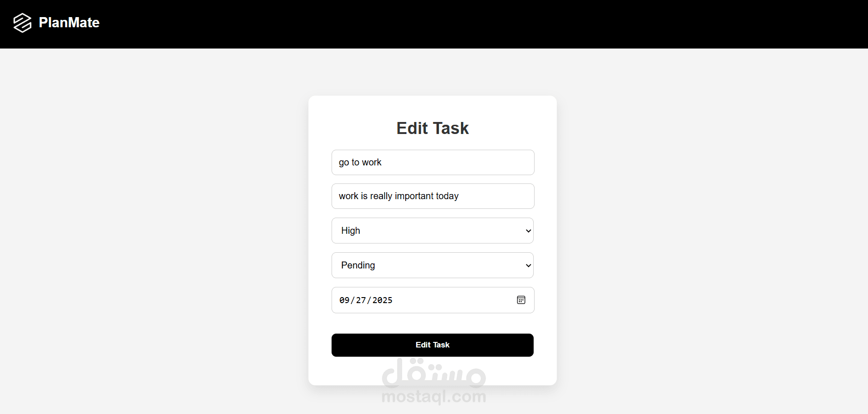Click blank space inside the date input field
Viewport: 868px width, 414px height.
[453, 300]
